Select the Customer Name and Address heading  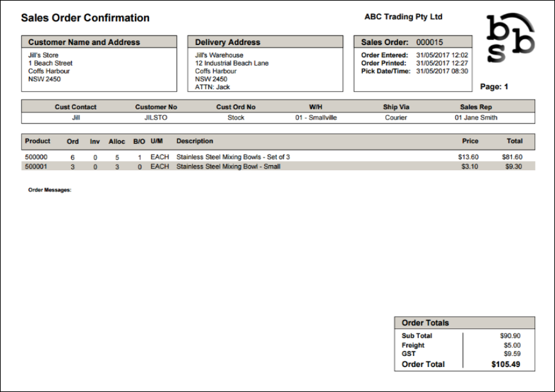(x=77, y=42)
